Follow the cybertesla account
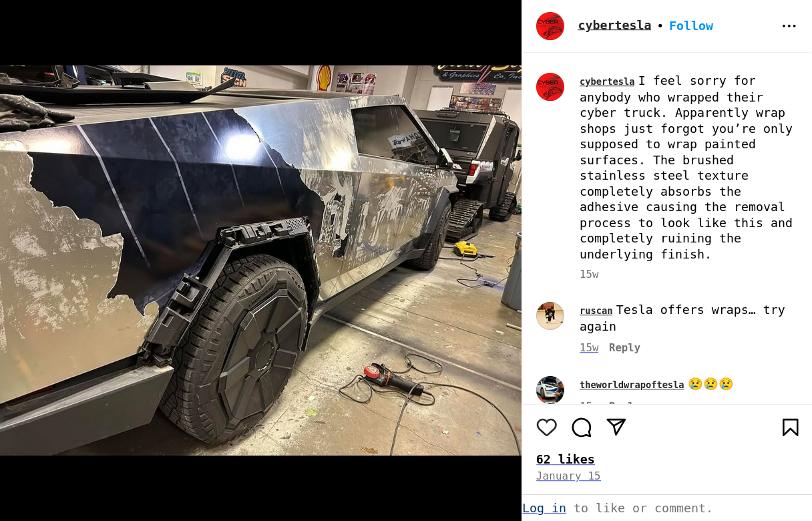The height and width of the screenshot is (521, 812). pyautogui.click(x=691, y=25)
